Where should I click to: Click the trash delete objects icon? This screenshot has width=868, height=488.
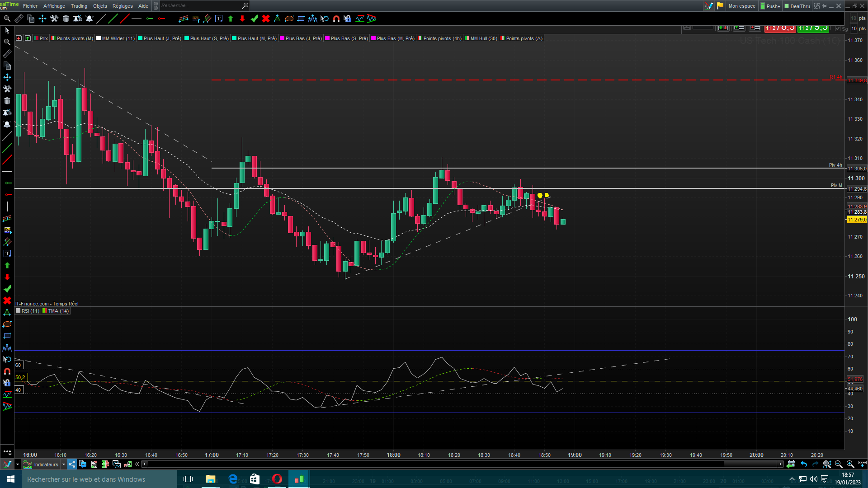coord(66,19)
